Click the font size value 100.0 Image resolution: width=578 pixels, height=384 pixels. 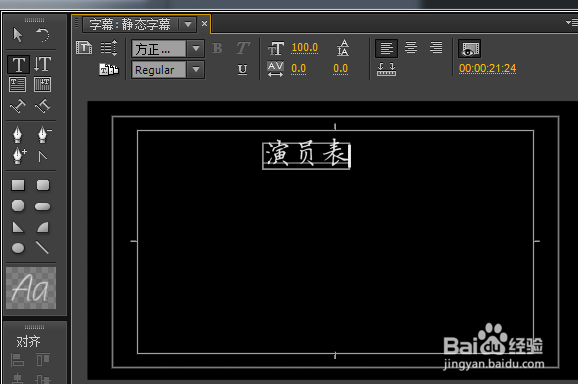(304, 48)
